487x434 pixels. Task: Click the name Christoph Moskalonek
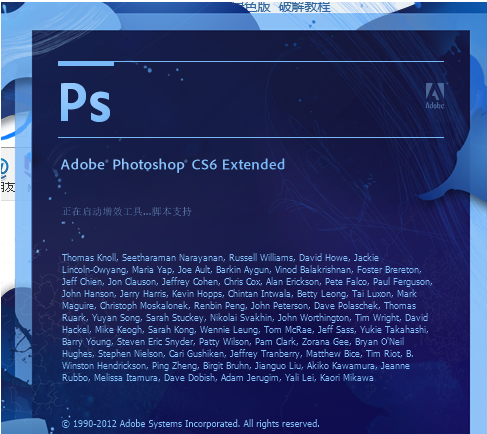[144, 306]
